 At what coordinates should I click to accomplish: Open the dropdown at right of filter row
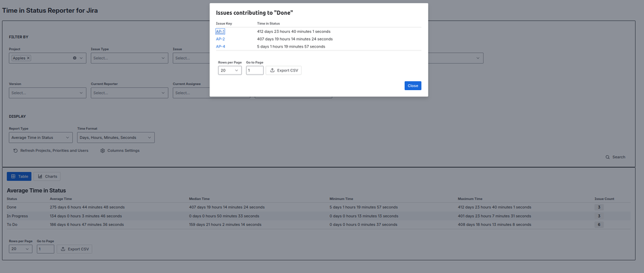(478, 59)
